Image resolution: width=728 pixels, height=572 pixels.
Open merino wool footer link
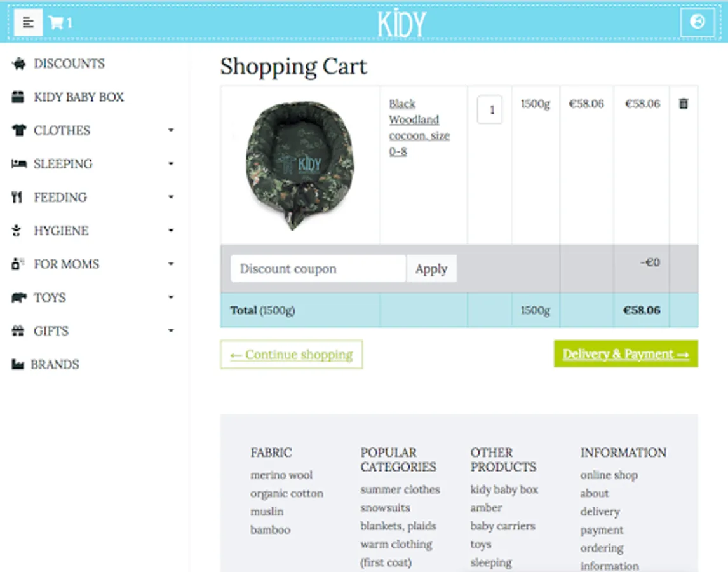click(281, 475)
